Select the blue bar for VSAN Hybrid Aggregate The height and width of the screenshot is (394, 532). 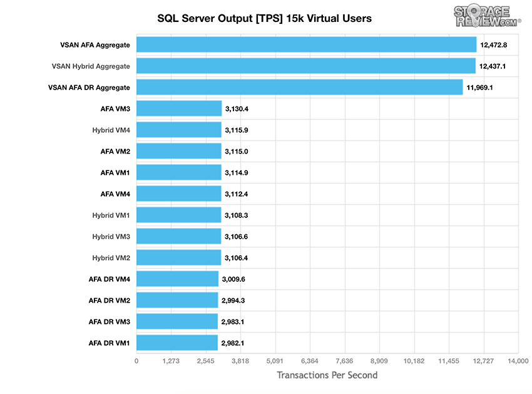pos(306,66)
